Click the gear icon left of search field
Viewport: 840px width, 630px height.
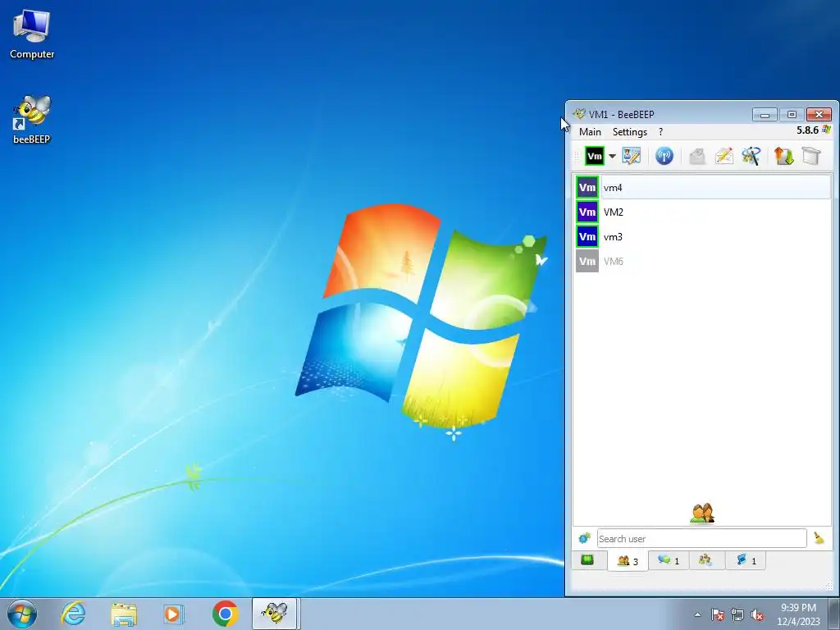click(x=584, y=538)
